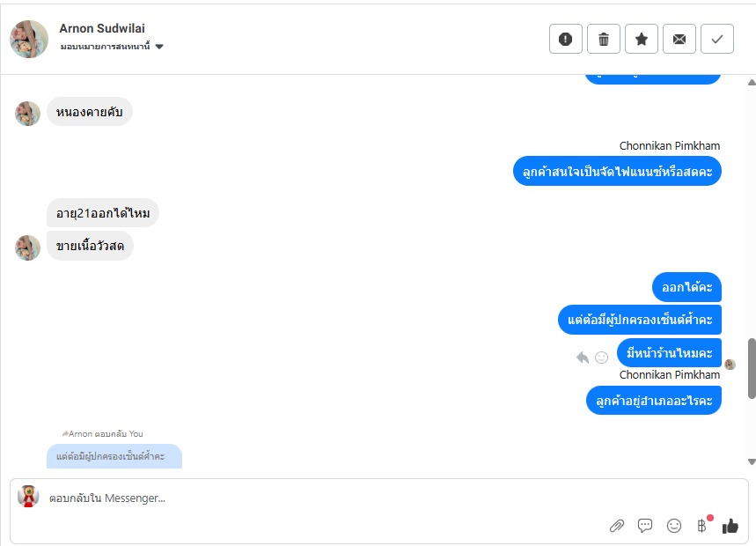Mark conversation unread via envelope icon

pos(679,39)
